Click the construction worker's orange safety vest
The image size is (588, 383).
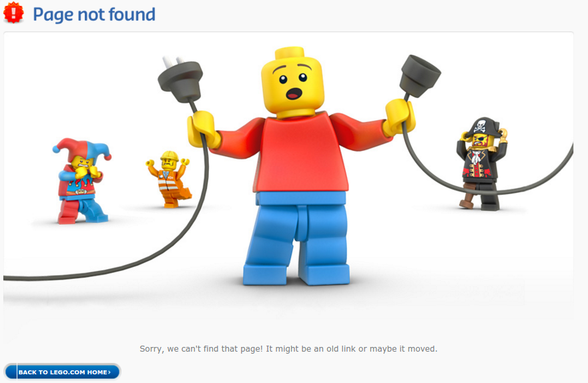[168, 181]
